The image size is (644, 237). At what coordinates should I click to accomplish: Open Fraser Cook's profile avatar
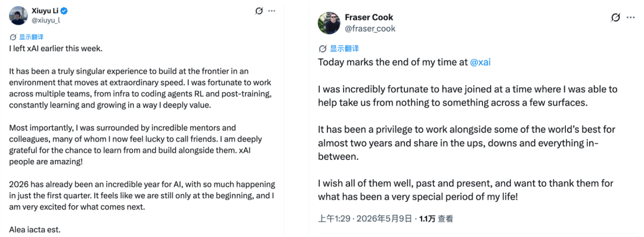329,23
